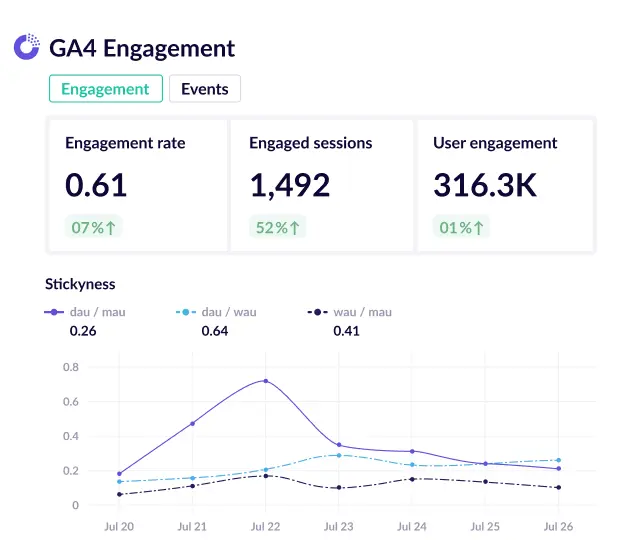Toggle the dau / wau legend series
This screenshot has width=640, height=540.
[216, 312]
